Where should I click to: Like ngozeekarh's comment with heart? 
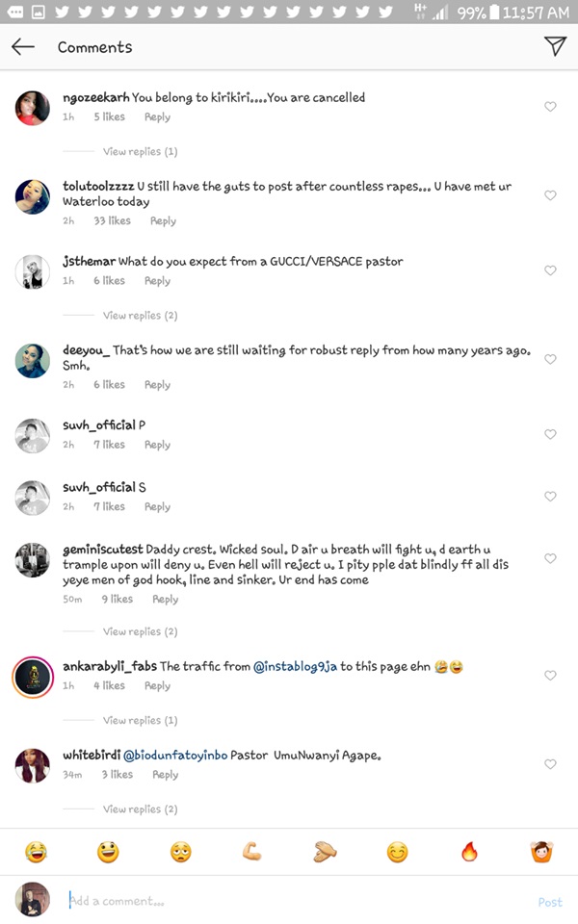click(550, 107)
